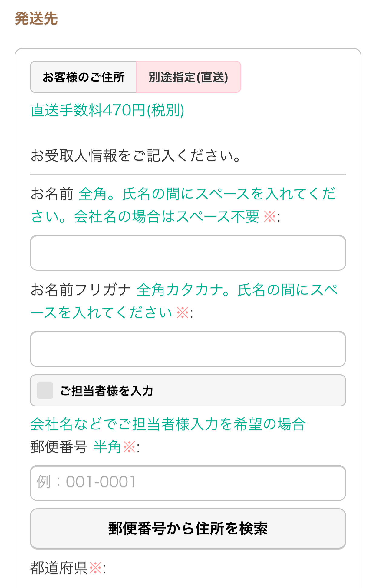376x588 pixels.
Task: Tick the ご担当者様を入力 checkbox
Action: click(x=45, y=390)
